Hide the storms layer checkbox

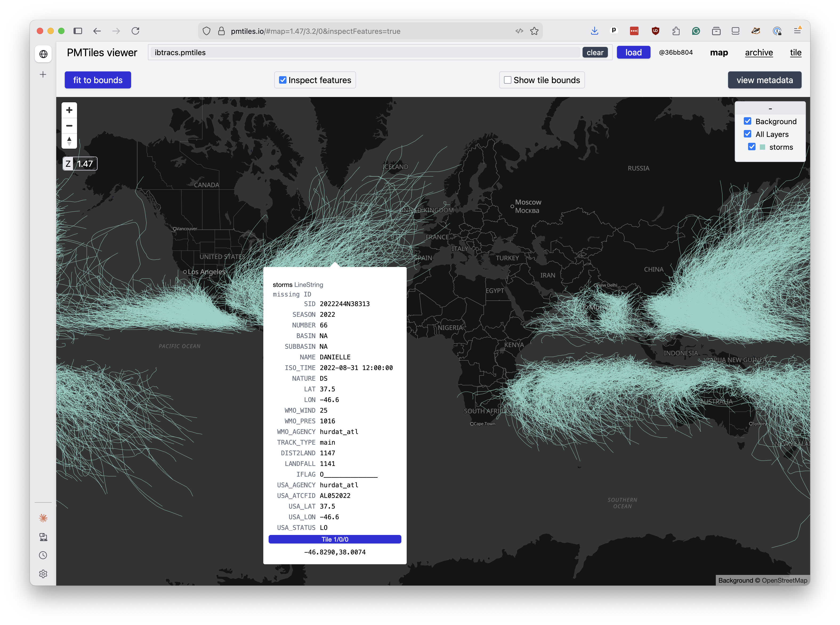[752, 147]
